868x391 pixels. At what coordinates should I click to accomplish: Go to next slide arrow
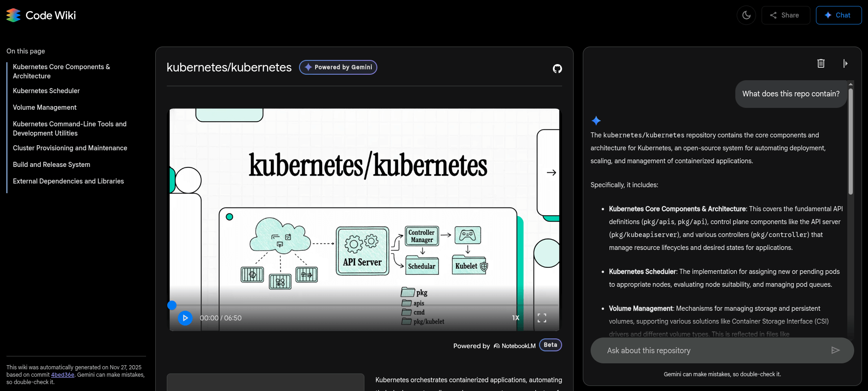tap(551, 172)
